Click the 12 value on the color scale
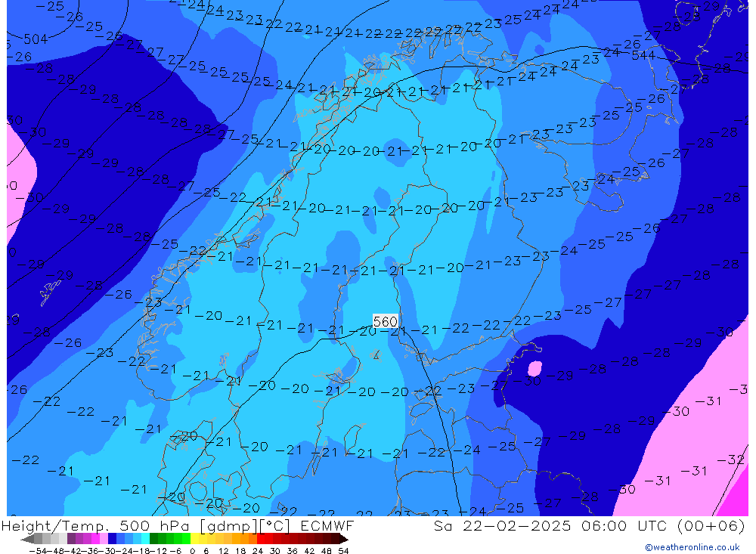 [x=223, y=551]
